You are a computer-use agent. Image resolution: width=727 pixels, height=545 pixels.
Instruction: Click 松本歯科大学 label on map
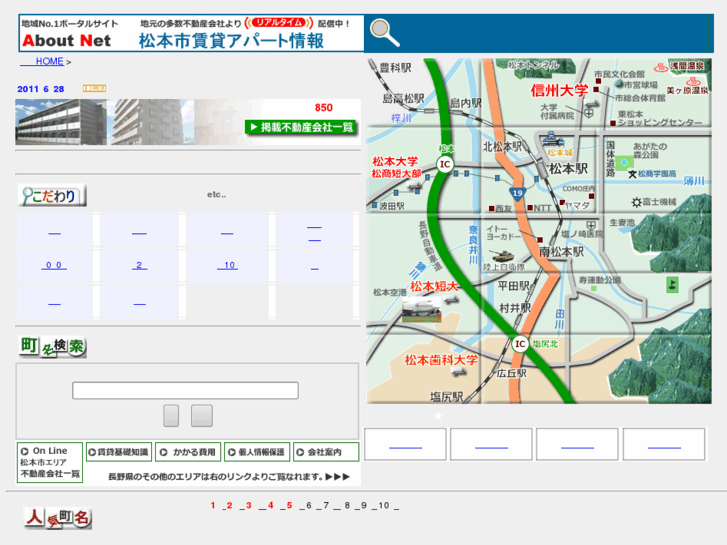point(440,360)
